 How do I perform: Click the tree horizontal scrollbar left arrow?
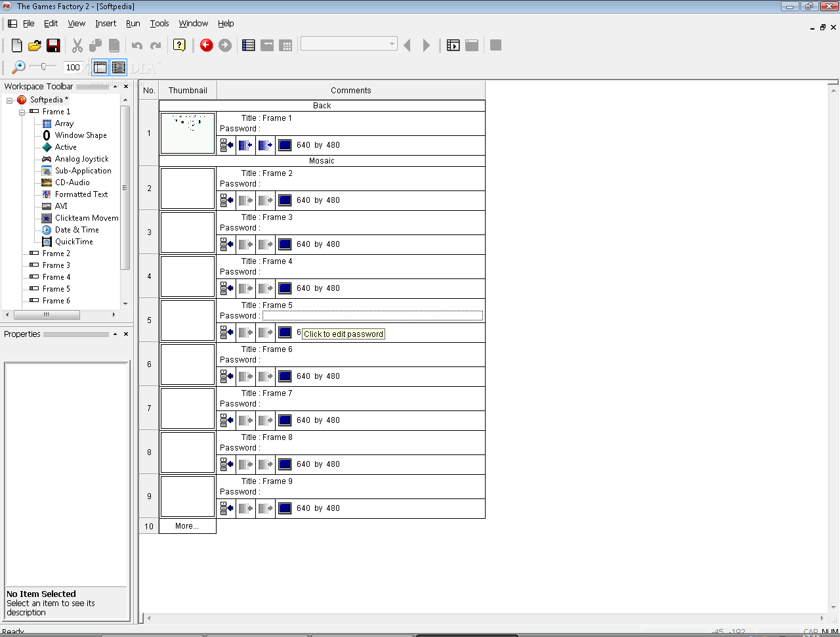coord(7,315)
